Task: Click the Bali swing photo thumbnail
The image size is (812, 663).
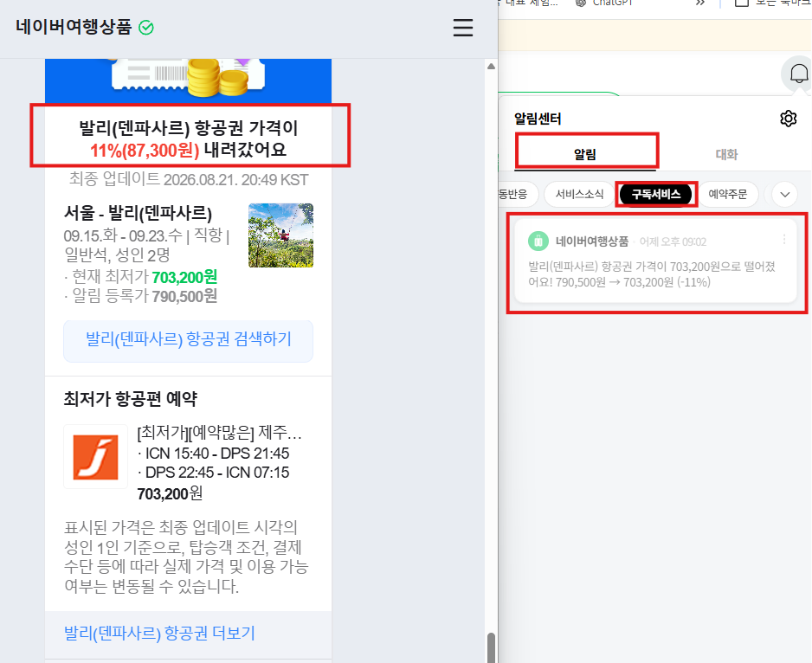Action: 280,235
